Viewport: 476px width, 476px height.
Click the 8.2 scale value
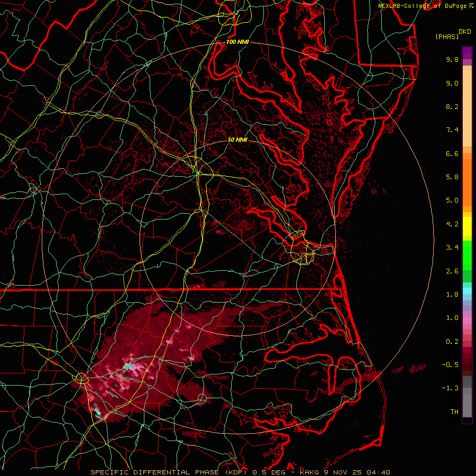(x=452, y=106)
